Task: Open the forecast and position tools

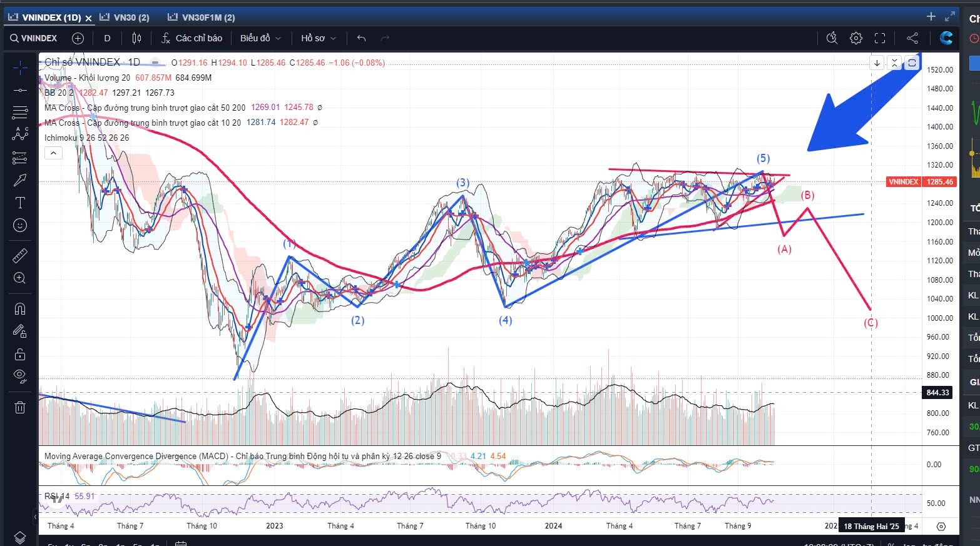Action: (x=20, y=157)
